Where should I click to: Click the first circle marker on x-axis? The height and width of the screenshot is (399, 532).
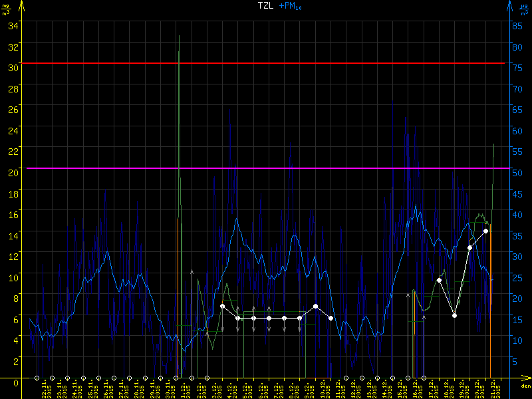click(37, 378)
